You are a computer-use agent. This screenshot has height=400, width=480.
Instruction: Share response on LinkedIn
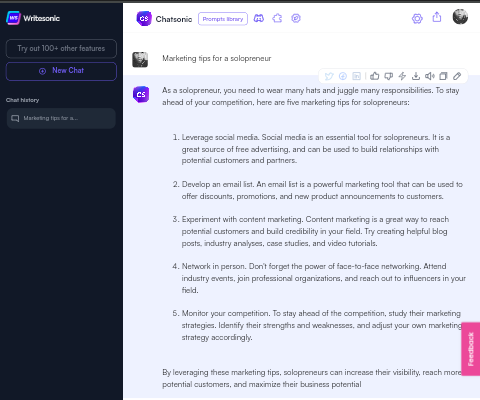[x=356, y=76]
